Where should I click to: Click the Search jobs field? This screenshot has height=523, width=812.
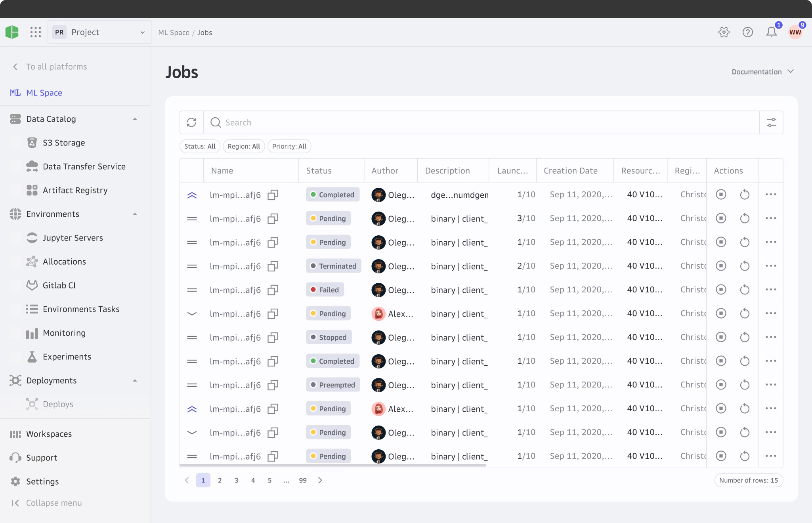(x=481, y=122)
